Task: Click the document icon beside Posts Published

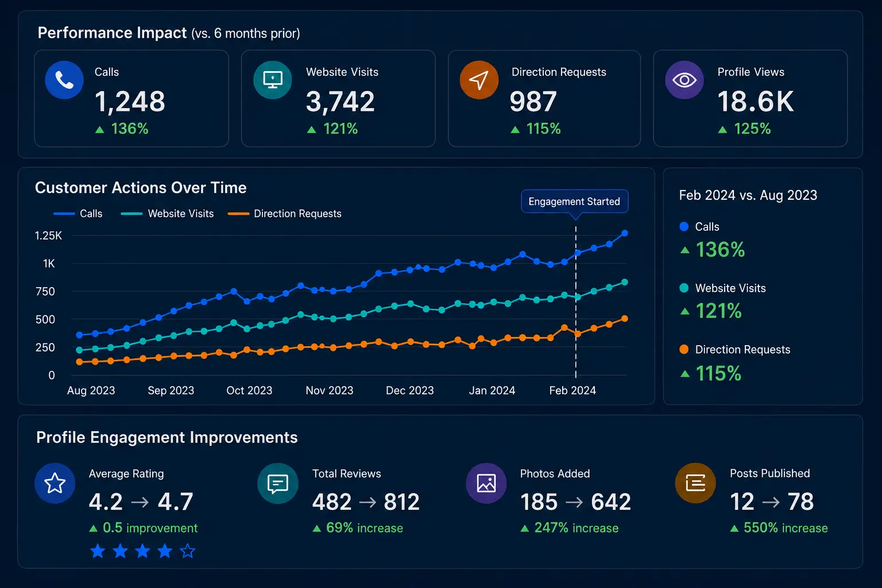Action: pos(695,483)
